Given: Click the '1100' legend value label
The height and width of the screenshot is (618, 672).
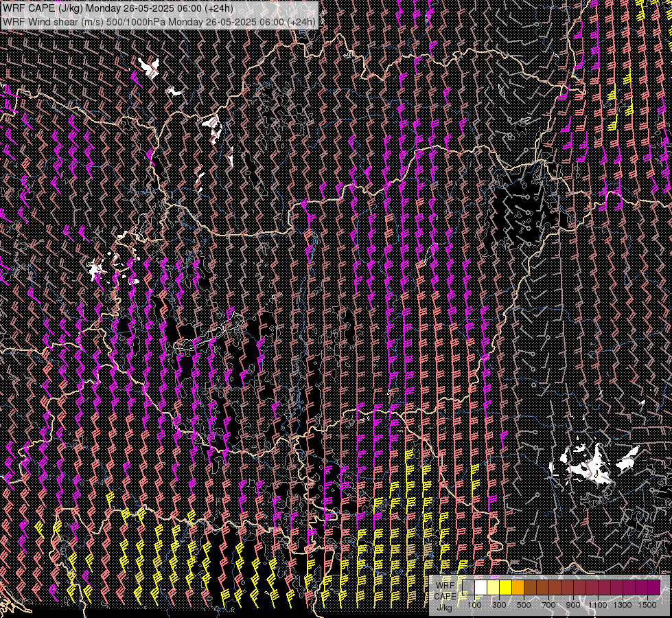Looking at the screenshot, I should [x=597, y=605].
